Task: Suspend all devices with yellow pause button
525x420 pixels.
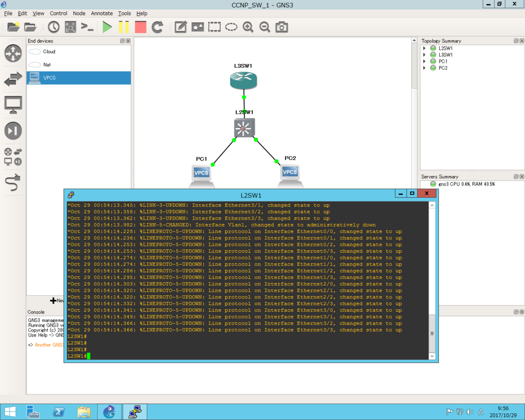Action: pyautogui.click(x=124, y=27)
